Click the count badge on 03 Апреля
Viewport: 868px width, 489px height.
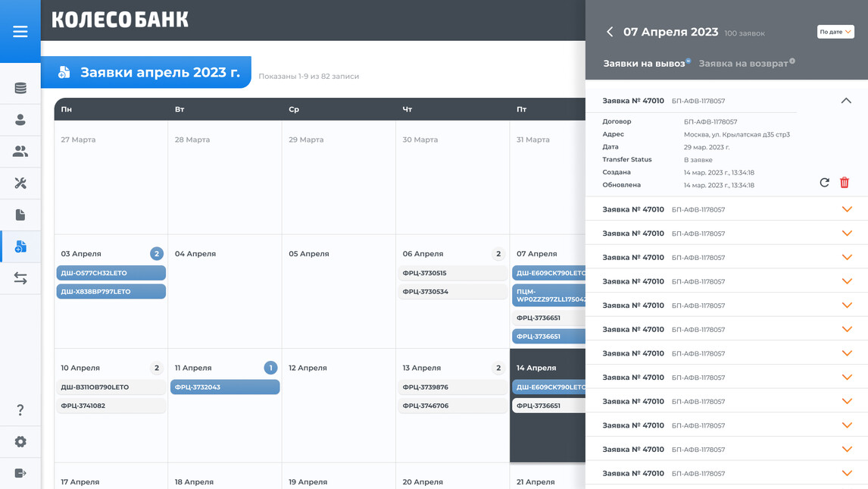pyautogui.click(x=157, y=254)
